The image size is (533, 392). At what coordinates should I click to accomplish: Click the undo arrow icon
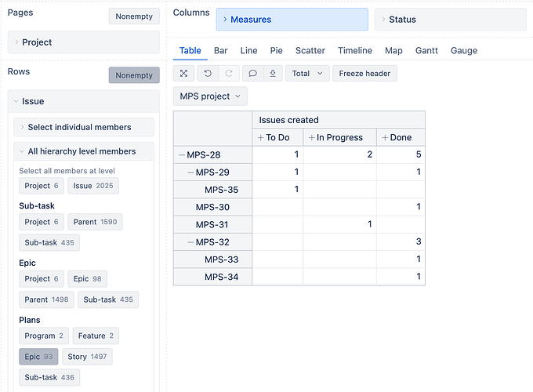208,74
